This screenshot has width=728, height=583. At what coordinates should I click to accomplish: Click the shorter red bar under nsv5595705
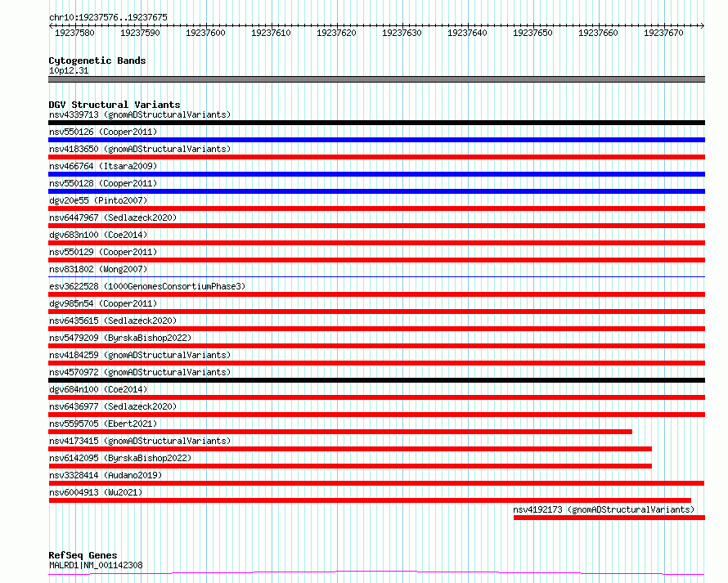(x=340, y=432)
